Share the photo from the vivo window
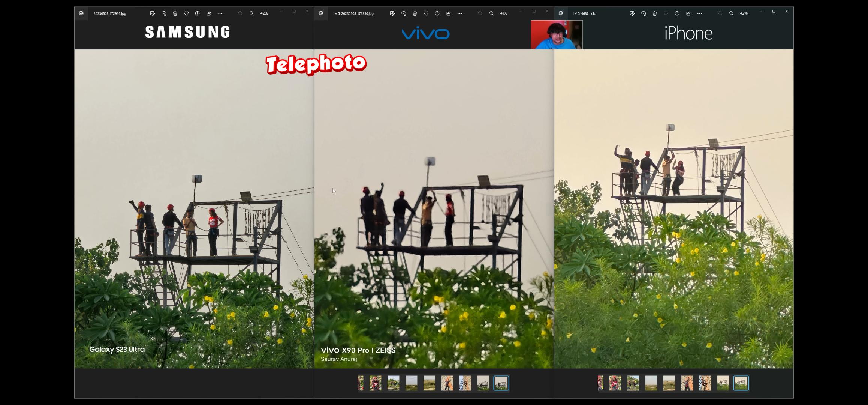Screen dimensions: 868x405 [x=449, y=13]
